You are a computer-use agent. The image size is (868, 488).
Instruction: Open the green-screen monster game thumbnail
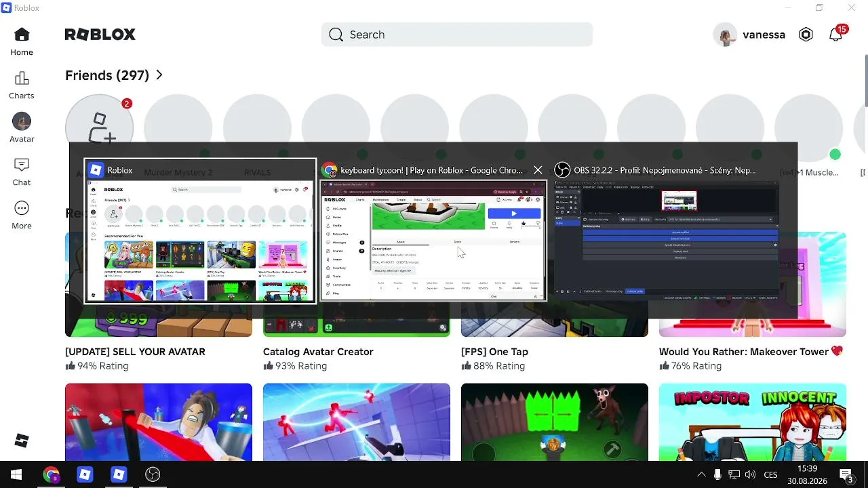555,422
